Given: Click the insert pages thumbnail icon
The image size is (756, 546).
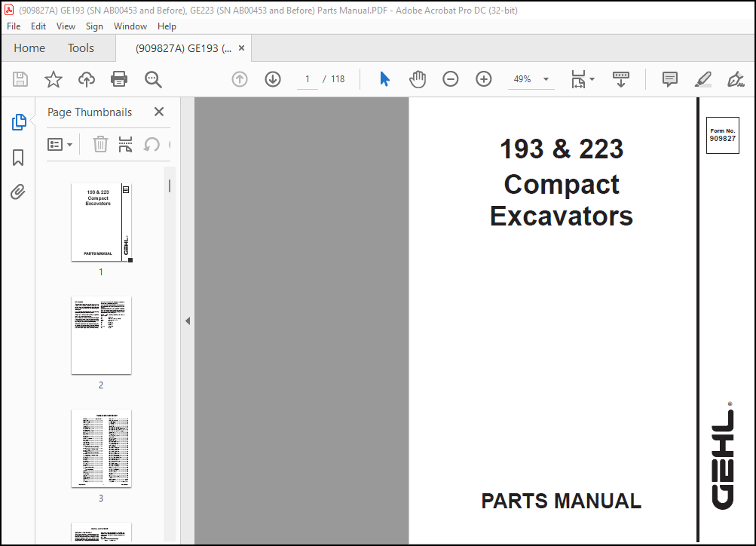Looking at the screenshot, I should click(x=125, y=144).
